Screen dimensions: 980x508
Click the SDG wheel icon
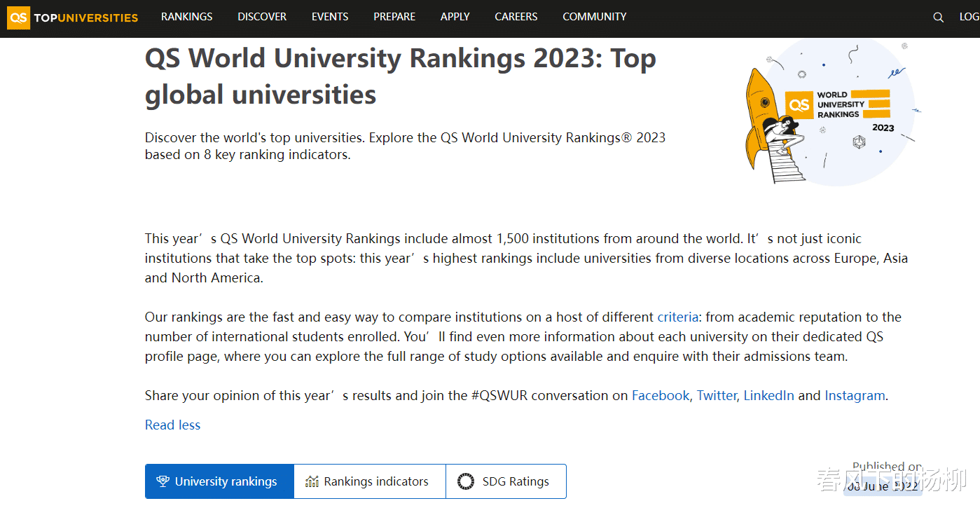[x=465, y=481]
